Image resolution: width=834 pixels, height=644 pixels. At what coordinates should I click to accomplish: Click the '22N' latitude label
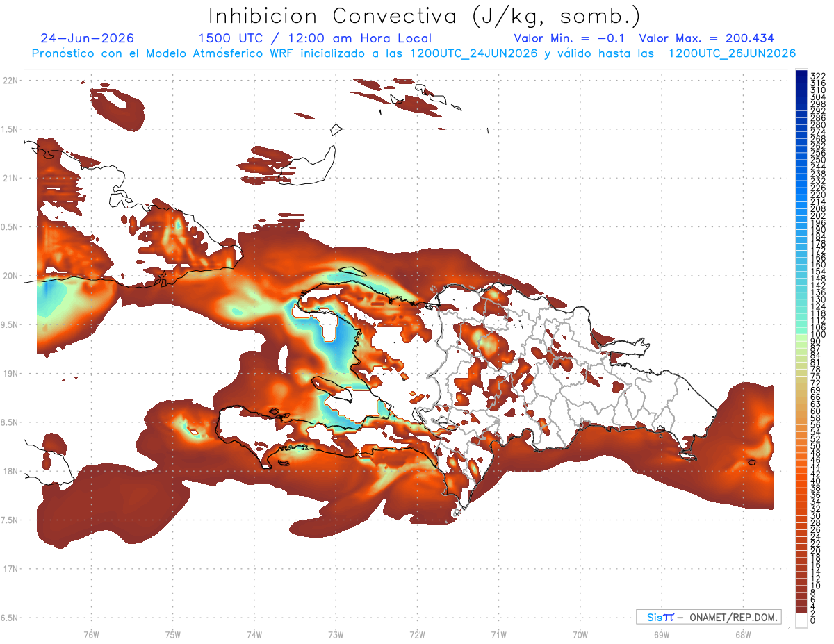10,81
